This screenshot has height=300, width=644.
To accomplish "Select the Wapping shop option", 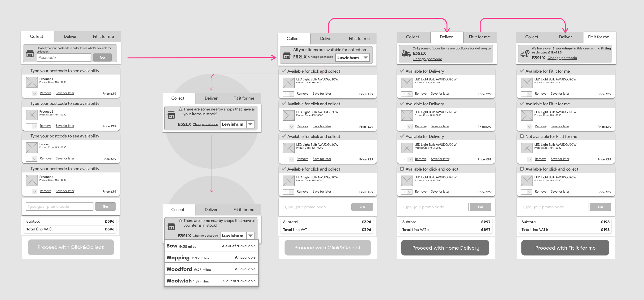I will coord(211,257).
